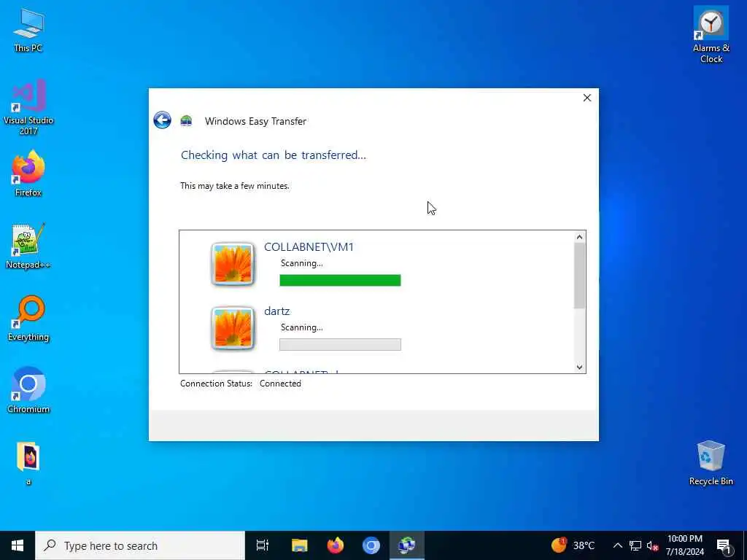Click 'Scanning...' under COLLABNET\VM1
747x560 pixels.
pyautogui.click(x=301, y=262)
